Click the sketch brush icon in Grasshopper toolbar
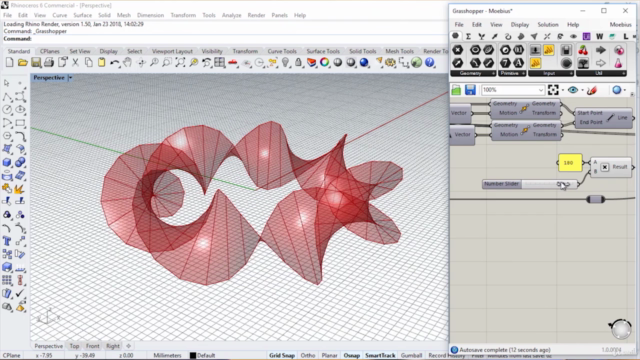The width and height of the screenshot is (640, 360). tap(591, 90)
